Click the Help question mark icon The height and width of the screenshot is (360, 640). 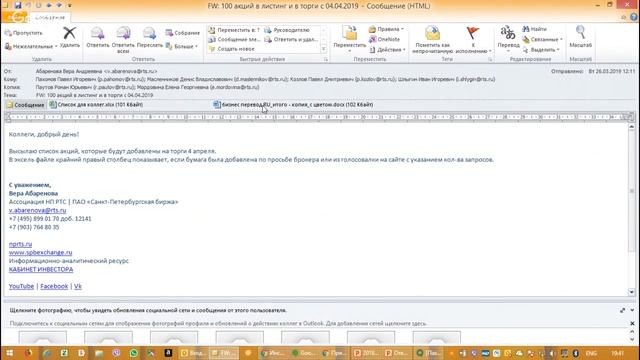[x=633, y=17]
